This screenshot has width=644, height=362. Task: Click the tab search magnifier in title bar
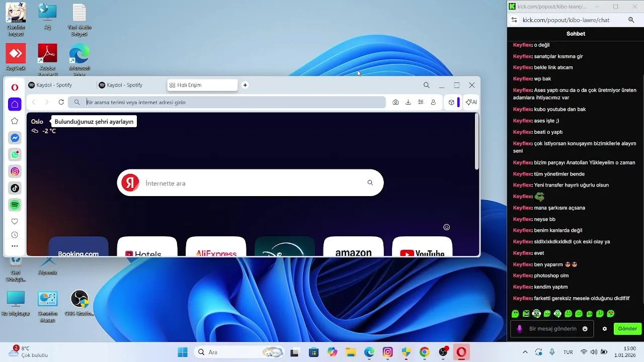point(427,85)
